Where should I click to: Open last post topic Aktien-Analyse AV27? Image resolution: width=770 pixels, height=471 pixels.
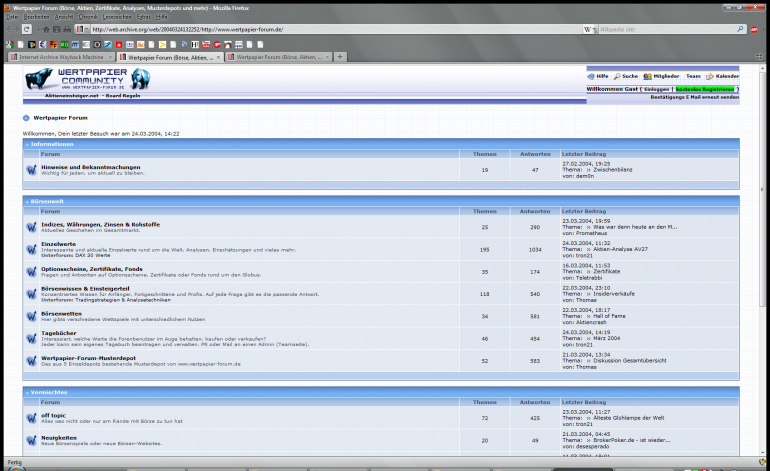620,249
